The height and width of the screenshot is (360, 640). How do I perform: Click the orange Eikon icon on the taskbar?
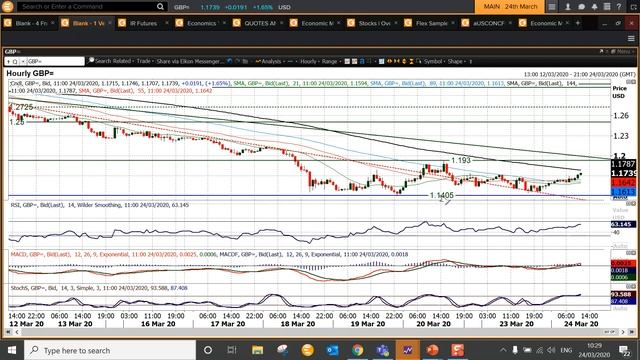tap(307, 350)
